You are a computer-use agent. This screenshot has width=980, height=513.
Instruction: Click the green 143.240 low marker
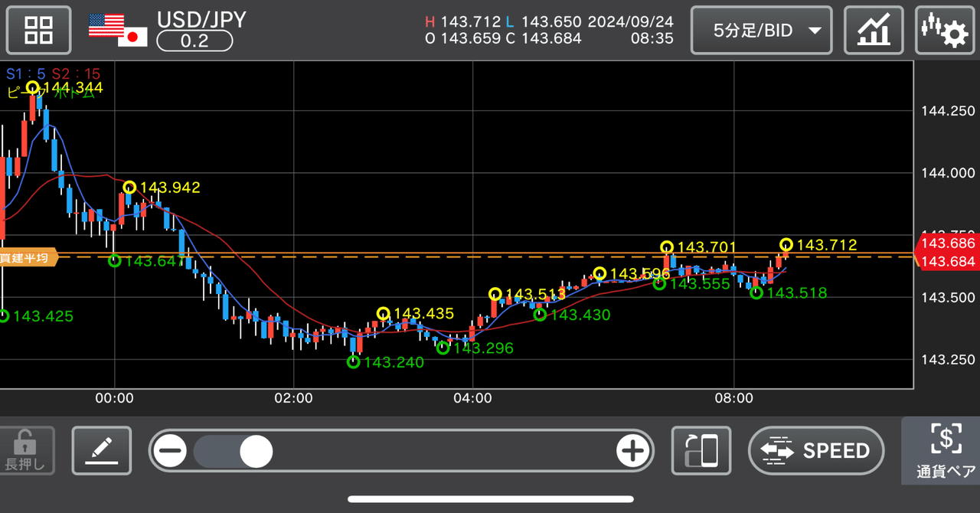coord(354,361)
